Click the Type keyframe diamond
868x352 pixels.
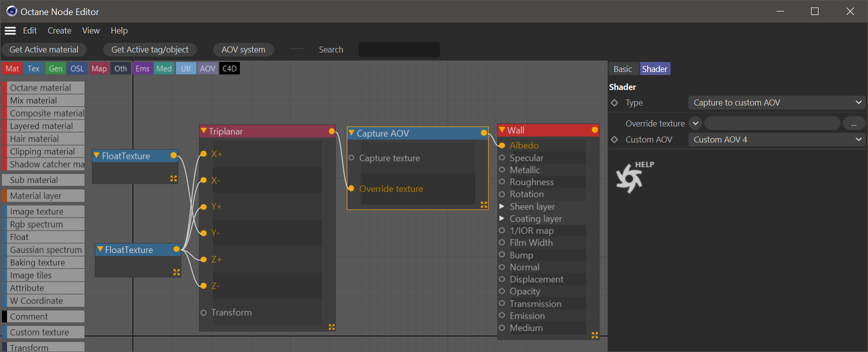coord(615,102)
